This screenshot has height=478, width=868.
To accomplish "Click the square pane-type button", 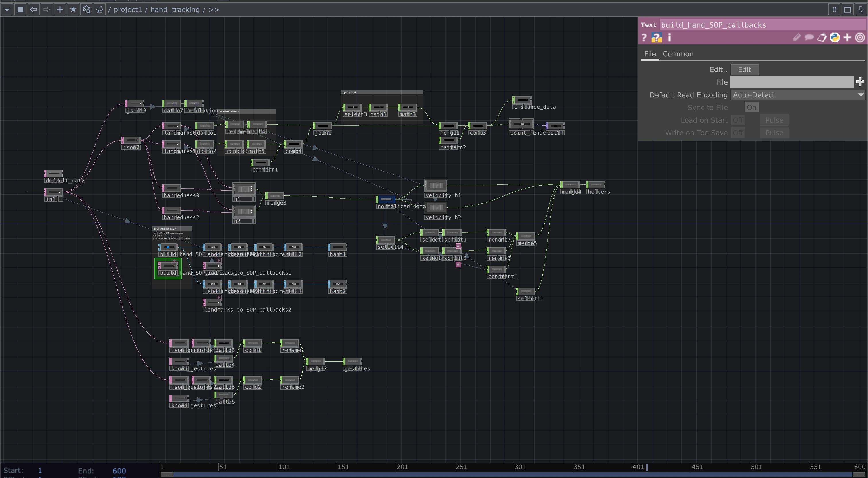I will point(20,10).
